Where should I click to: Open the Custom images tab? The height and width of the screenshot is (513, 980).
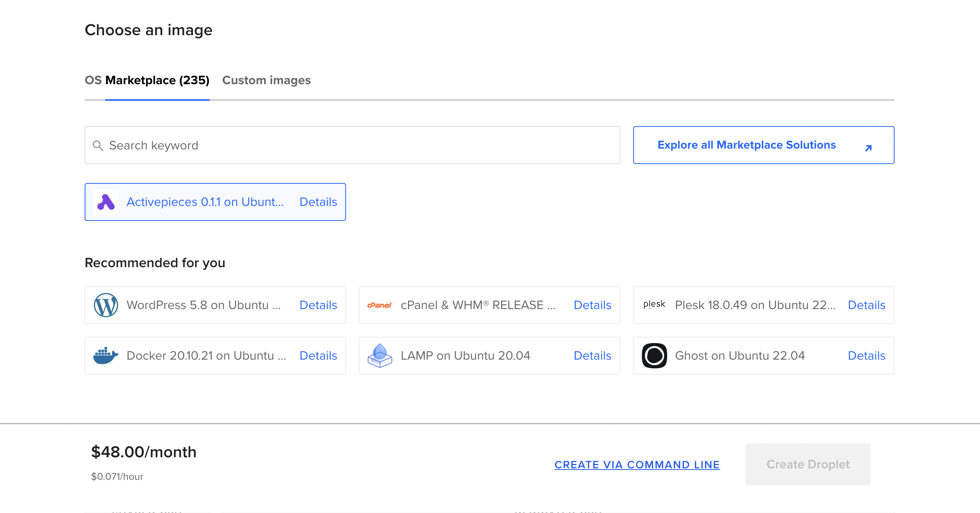(x=266, y=80)
